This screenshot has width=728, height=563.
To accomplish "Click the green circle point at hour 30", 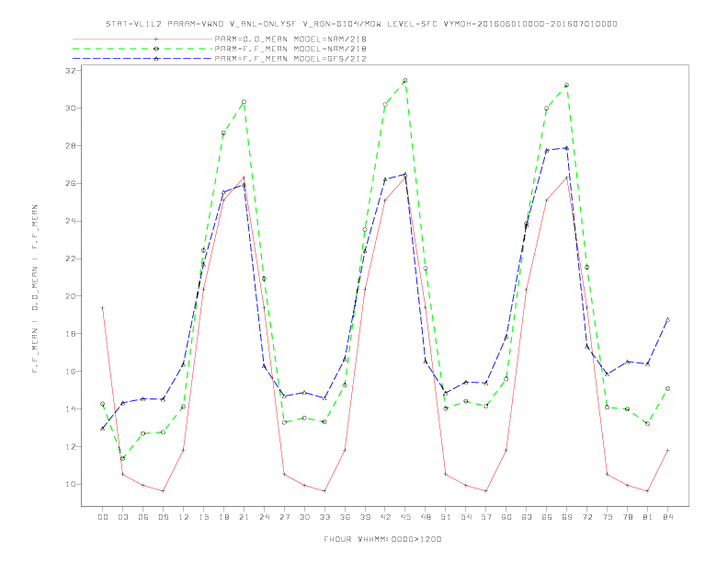I will (x=304, y=418).
